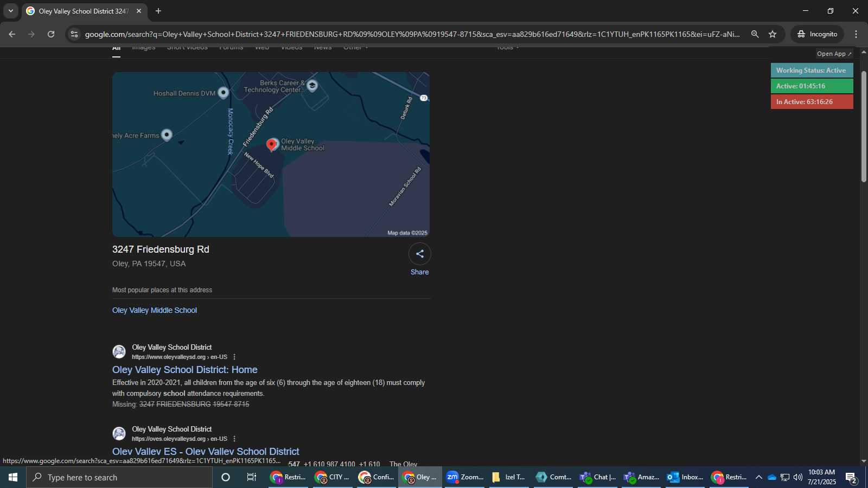Bookmark this tab with the star icon

[773, 34]
